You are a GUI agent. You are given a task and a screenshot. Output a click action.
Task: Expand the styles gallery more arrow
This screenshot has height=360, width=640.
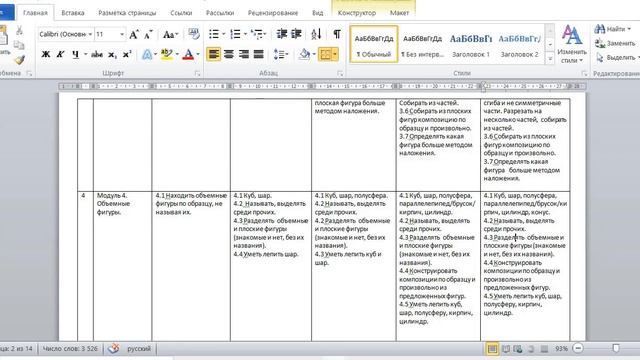pos(550,59)
